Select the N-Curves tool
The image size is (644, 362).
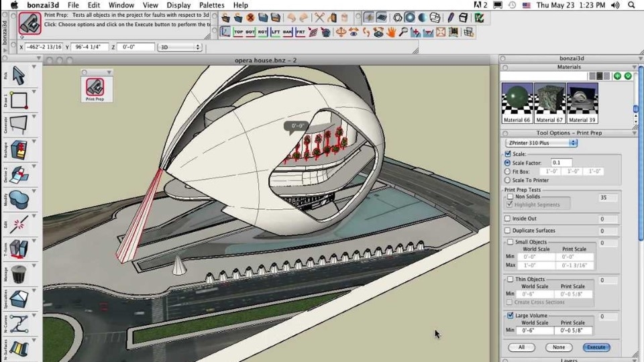(x=19, y=324)
